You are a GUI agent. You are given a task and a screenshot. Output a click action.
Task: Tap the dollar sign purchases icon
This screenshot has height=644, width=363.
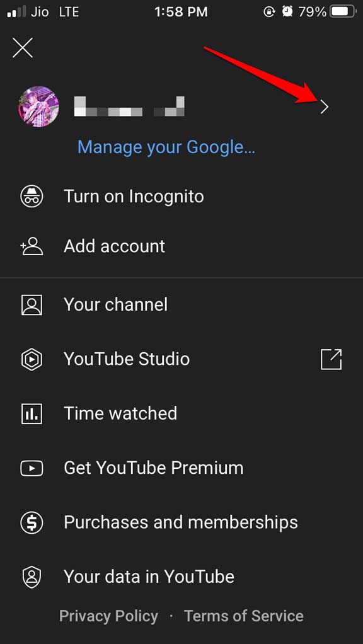coord(32,522)
